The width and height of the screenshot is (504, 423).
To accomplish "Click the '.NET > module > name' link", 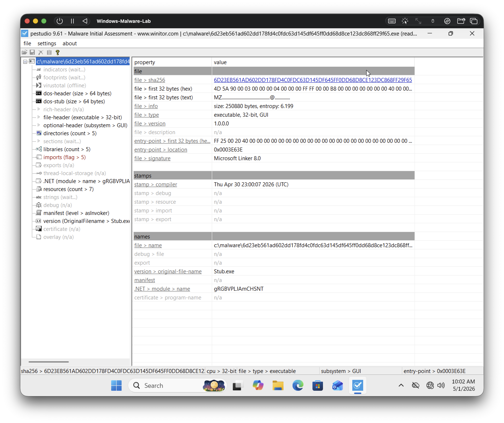I will 162,289.
